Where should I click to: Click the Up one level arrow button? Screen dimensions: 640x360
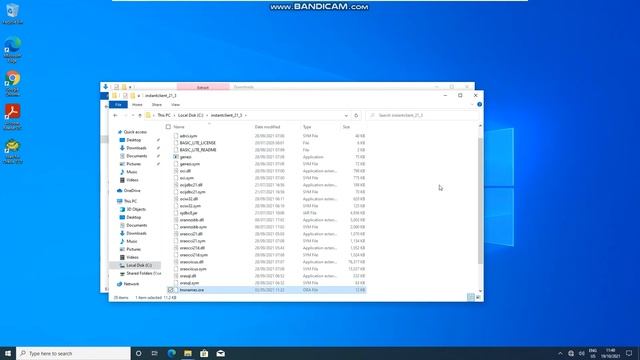click(140, 116)
